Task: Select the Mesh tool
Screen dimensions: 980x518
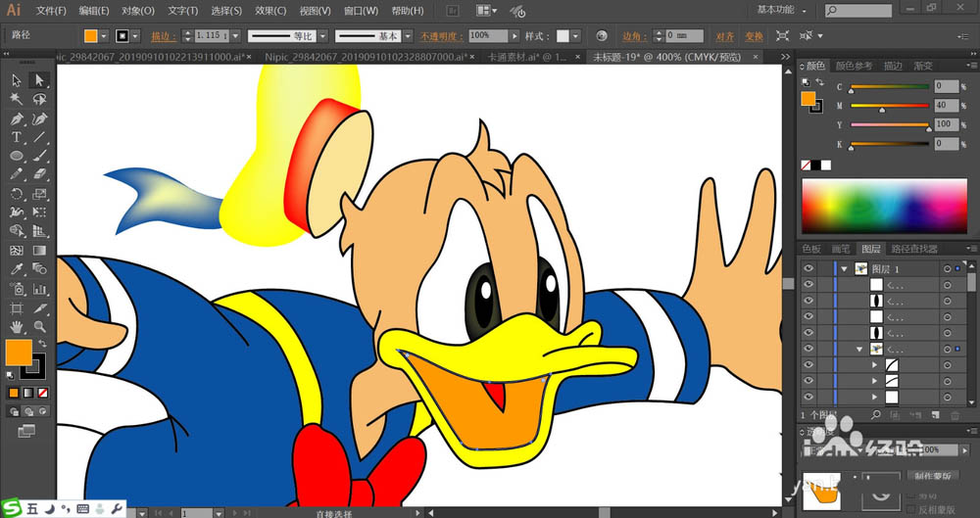Action: tap(17, 251)
